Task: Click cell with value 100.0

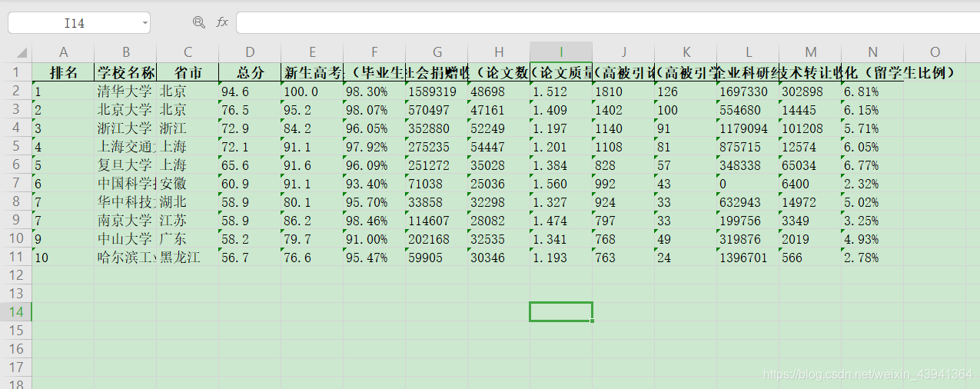Action: (312, 91)
